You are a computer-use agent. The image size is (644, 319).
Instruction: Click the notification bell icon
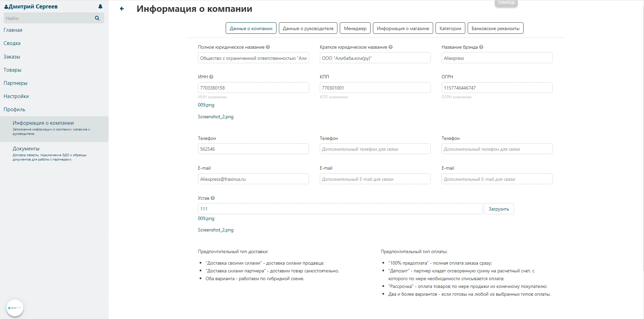100,6
